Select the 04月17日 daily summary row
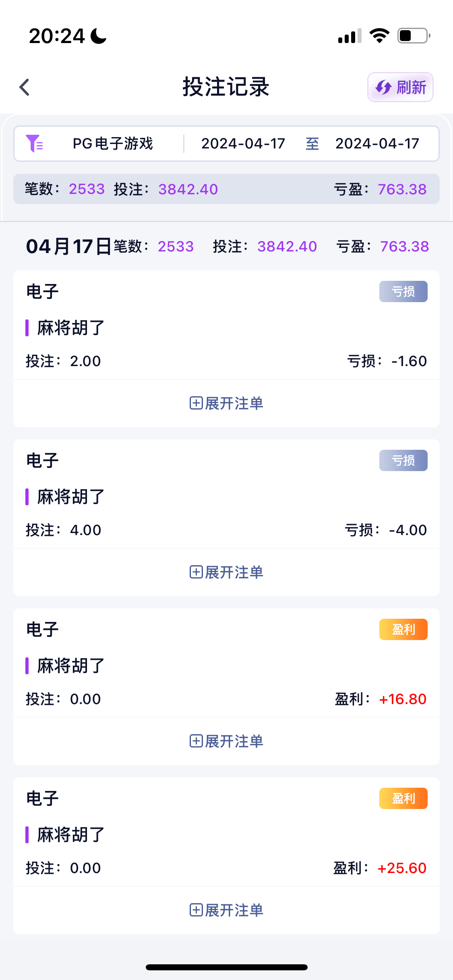 coord(227,246)
